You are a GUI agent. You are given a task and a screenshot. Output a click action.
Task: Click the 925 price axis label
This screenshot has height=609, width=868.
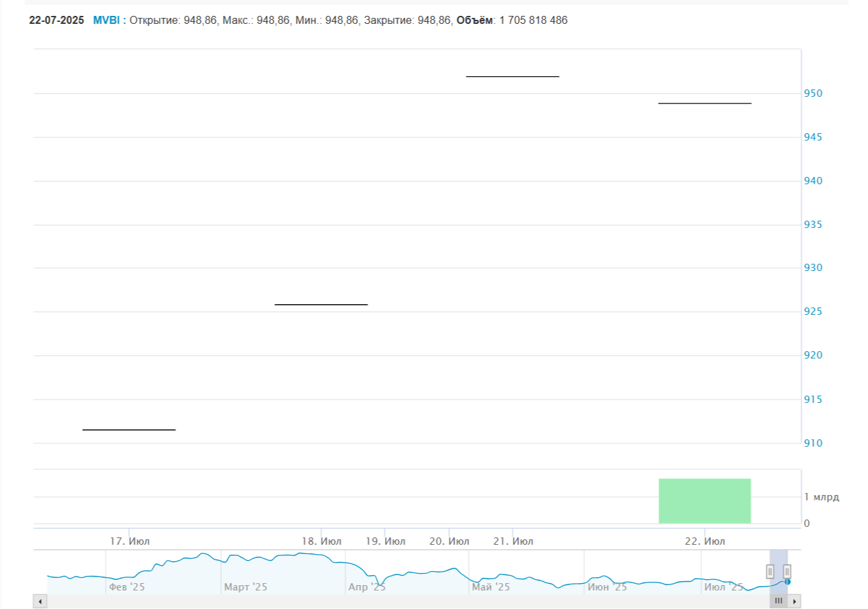[814, 311]
